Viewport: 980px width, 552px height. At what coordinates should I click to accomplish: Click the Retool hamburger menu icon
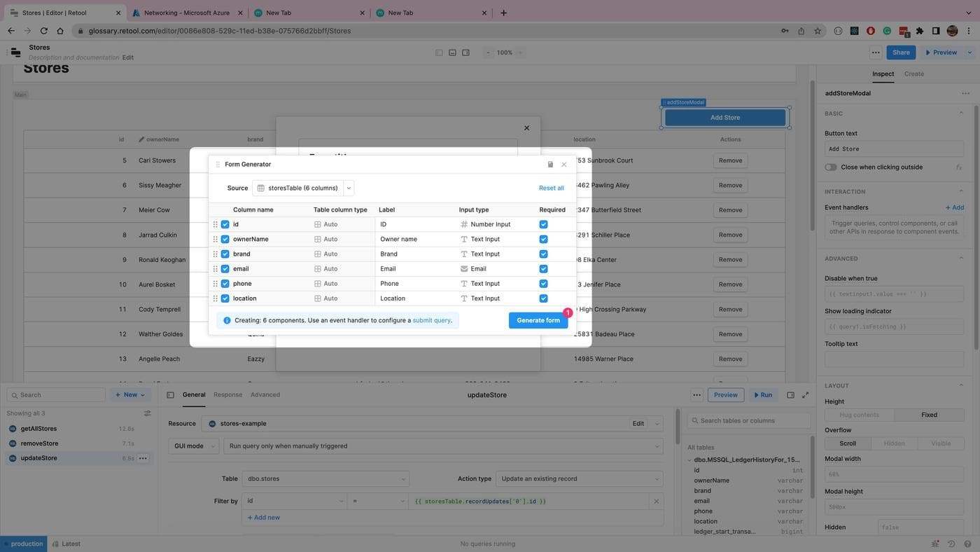15,53
